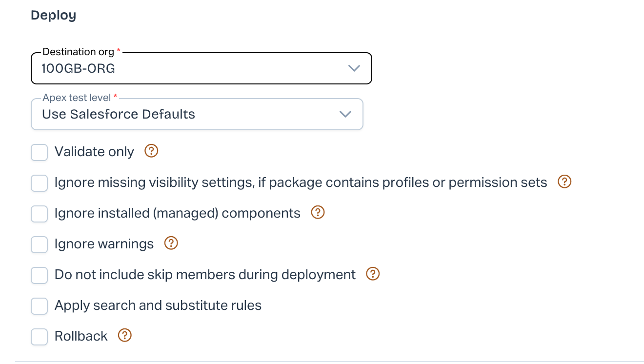Image resolution: width=644 pixels, height=364 pixels.
Task: Toggle the Ignore warnings checkbox
Action: pos(40,244)
